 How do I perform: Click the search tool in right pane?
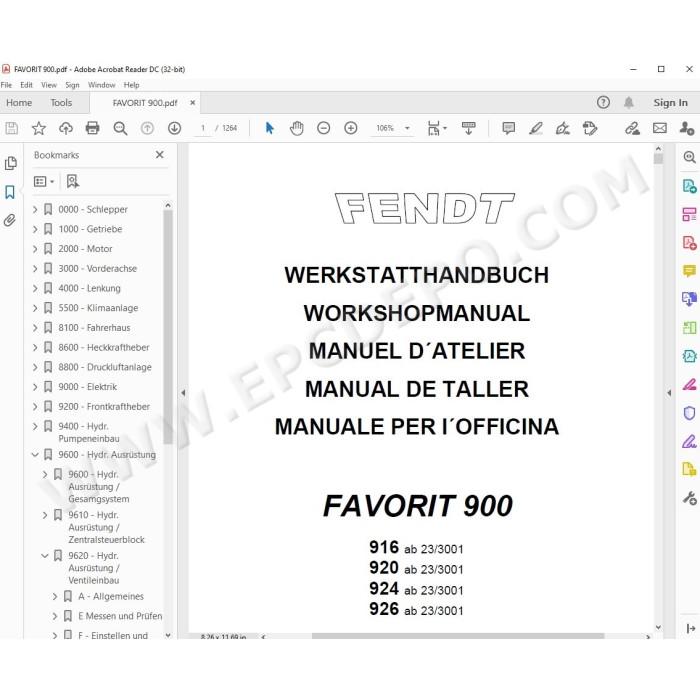pos(690,157)
